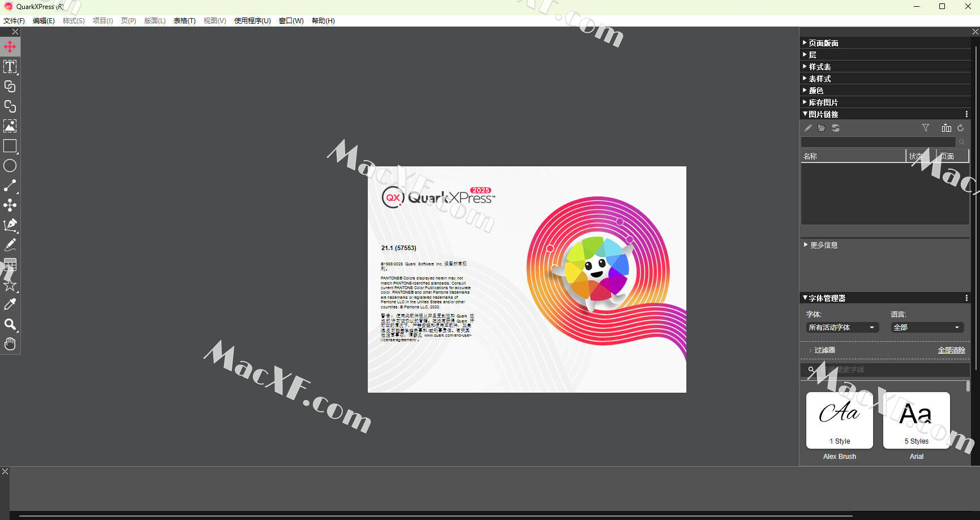
Task: Select the Picture Content tool
Action: tap(10, 126)
